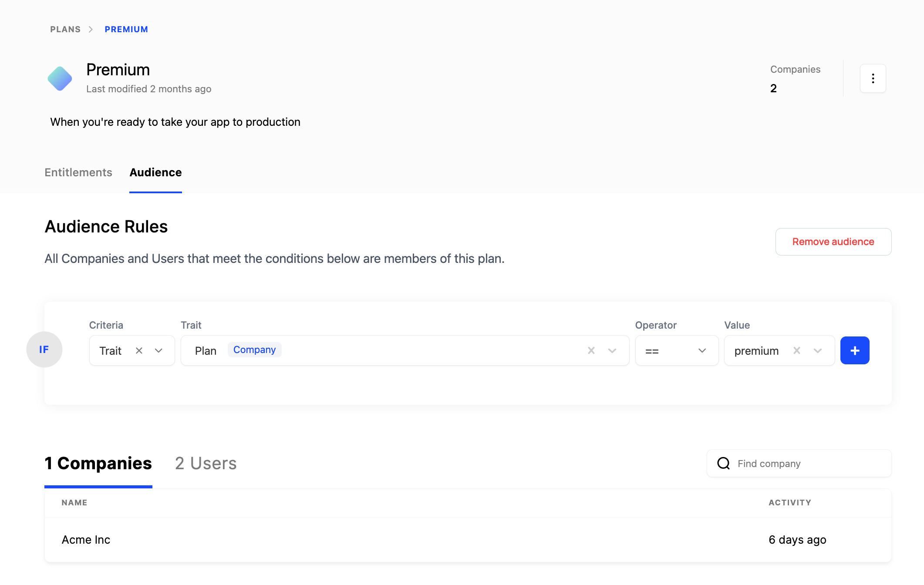Viewport: 924px width, 585px height.
Task: Clear the Trait criteria selection
Action: [139, 350]
